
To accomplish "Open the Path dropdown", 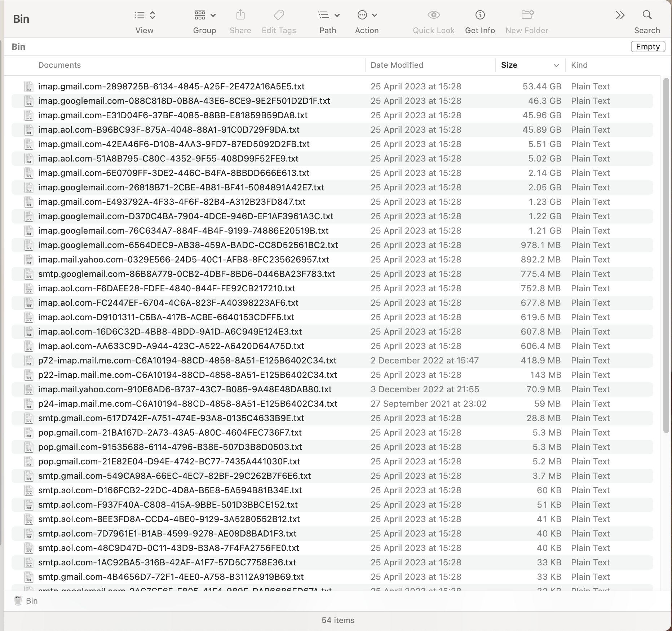I will (x=328, y=15).
